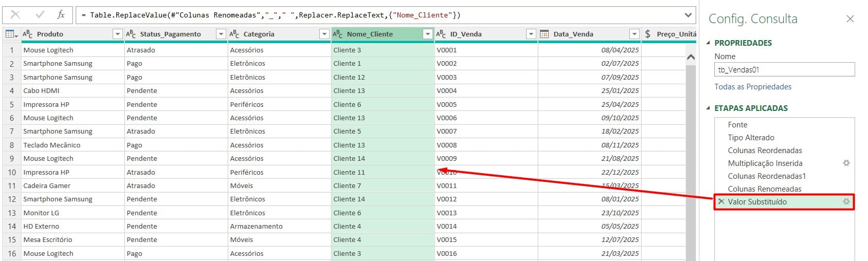
Task: Open gear icon for Multiplicação Inserida step
Action: [846, 163]
